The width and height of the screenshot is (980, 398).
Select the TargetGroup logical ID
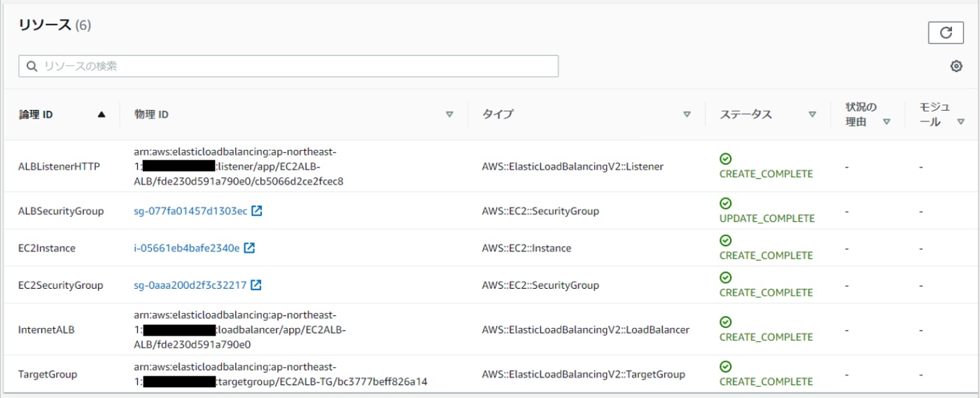(48, 374)
